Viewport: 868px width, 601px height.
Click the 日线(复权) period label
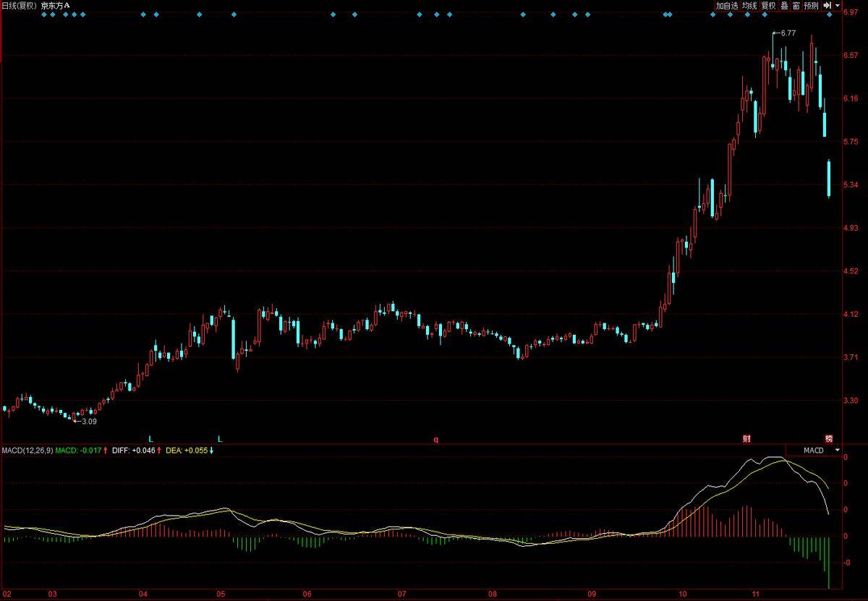pyautogui.click(x=19, y=5)
